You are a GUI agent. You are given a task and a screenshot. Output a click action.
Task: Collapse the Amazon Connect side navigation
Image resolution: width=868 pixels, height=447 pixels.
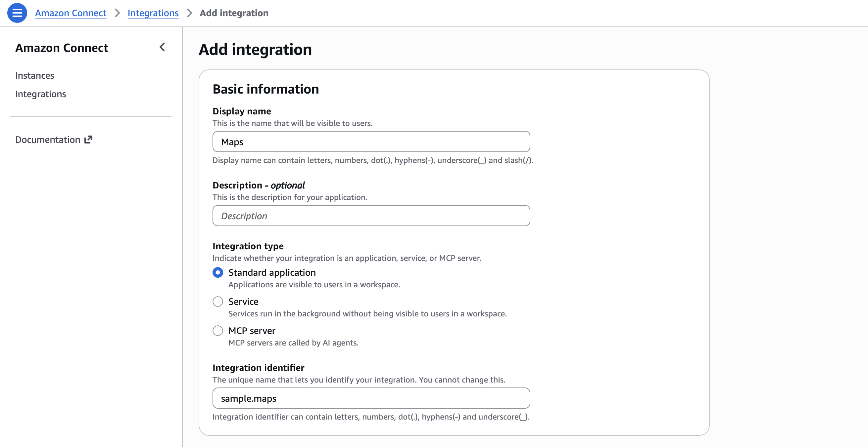(162, 47)
